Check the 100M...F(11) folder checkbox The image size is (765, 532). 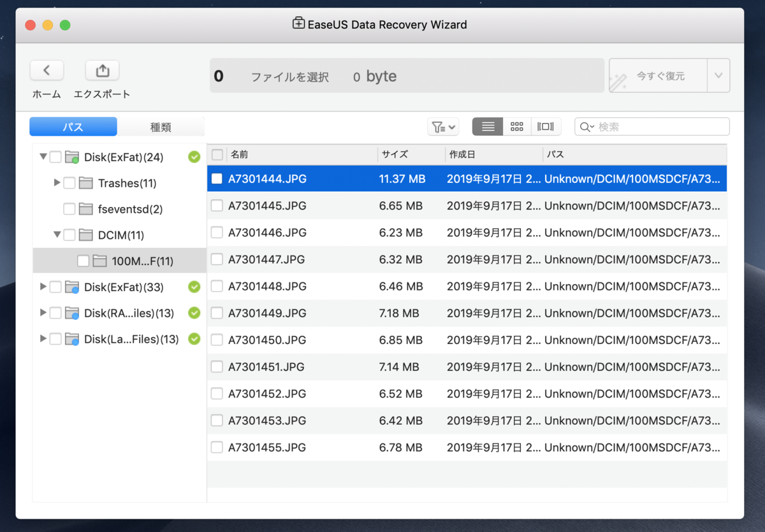pos(83,261)
